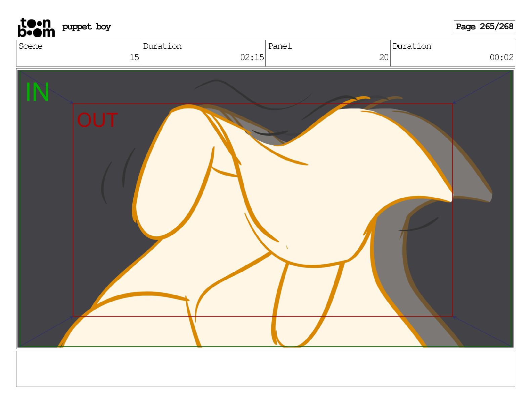
Task: Select the Scene number 15 cell
Action: (x=79, y=53)
